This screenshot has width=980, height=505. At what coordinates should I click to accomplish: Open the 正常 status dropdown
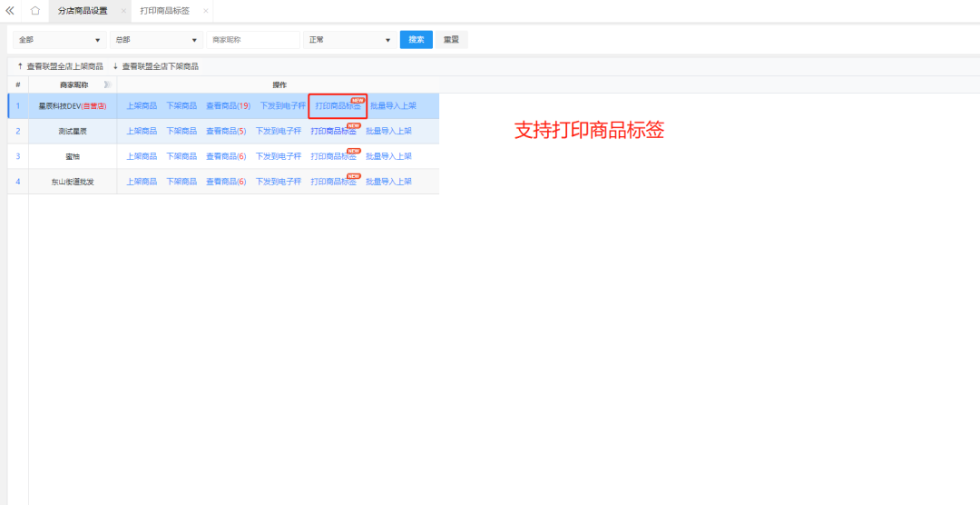pos(349,40)
